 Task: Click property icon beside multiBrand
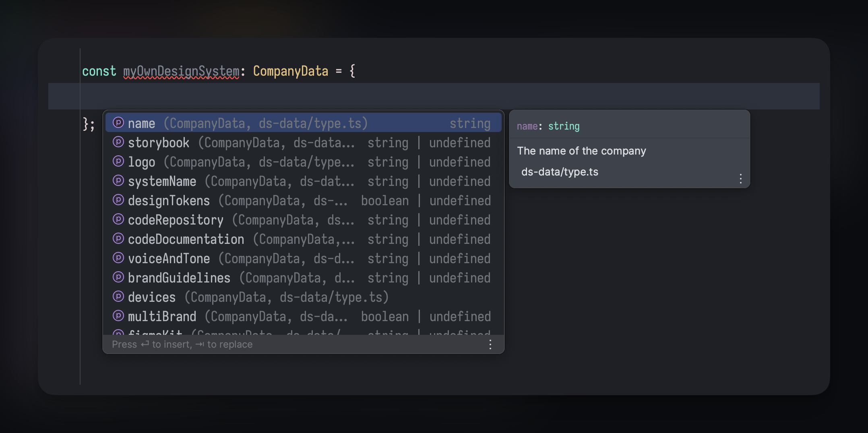[x=118, y=315]
